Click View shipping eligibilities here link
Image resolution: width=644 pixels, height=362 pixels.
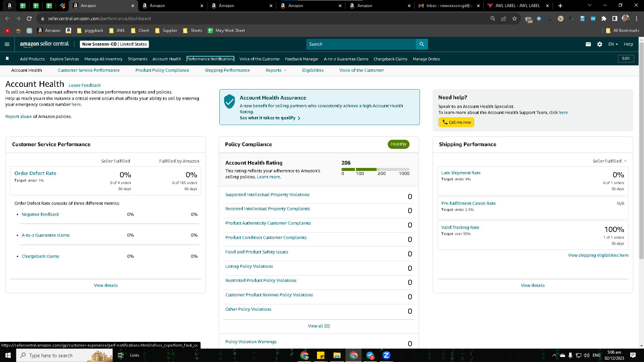point(598,255)
